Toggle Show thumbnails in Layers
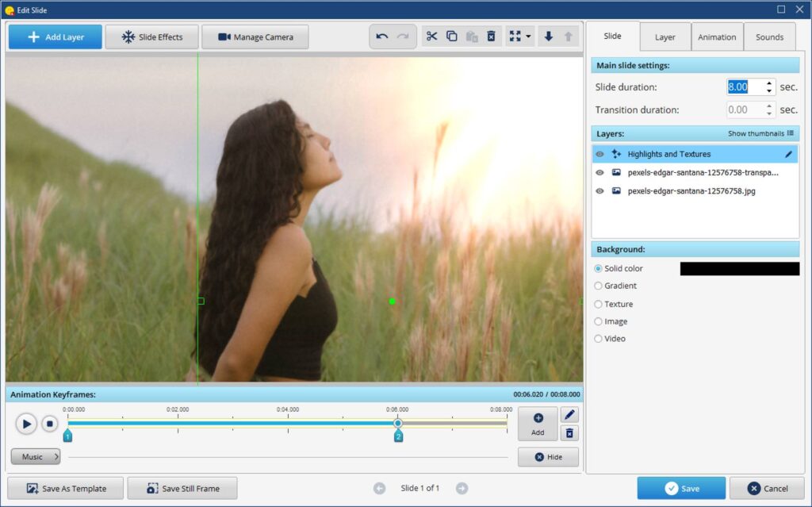This screenshot has width=812, height=507. [x=760, y=133]
